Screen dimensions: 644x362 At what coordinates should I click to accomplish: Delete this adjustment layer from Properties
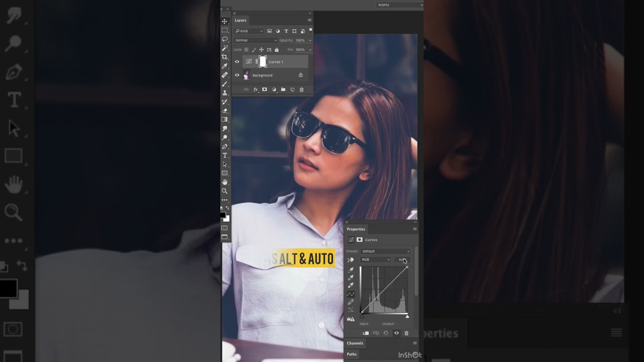point(407,333)
